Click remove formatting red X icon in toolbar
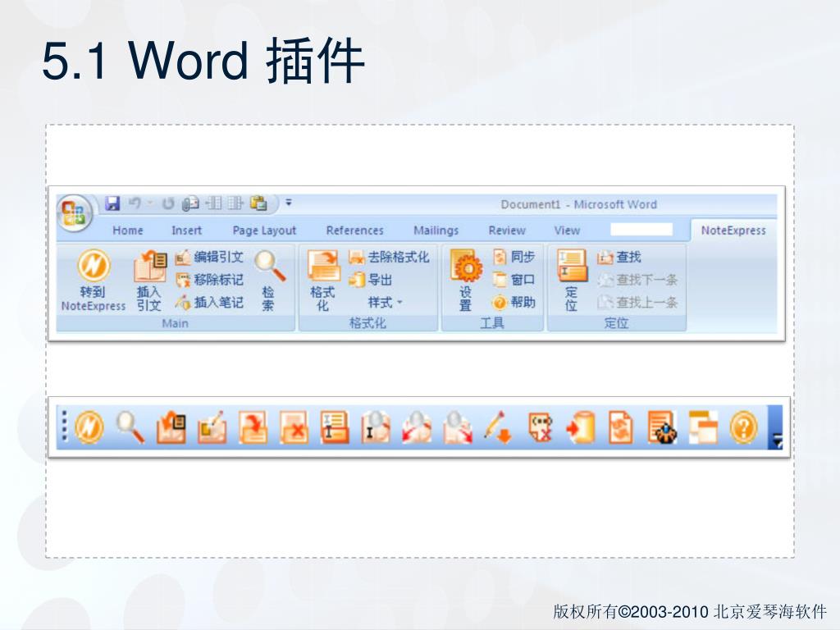The width and height of the screenshot is (840, 630). click(x=294, y=427)
